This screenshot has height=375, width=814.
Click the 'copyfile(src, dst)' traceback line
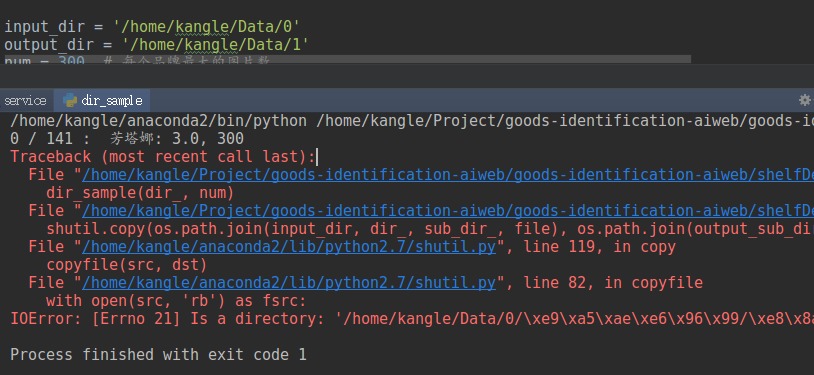coord(127,265)
